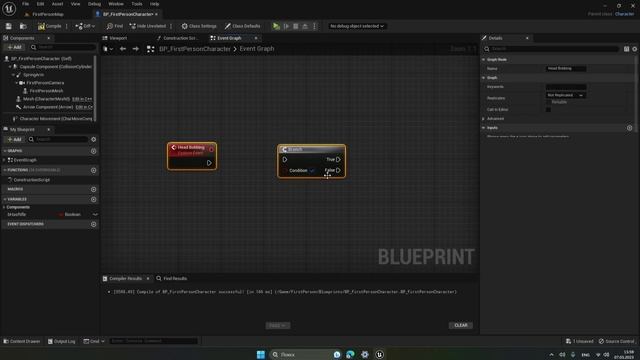Click the Boolean type pill of the variable
The image size is (640, 360).
[x=70, y=214]
